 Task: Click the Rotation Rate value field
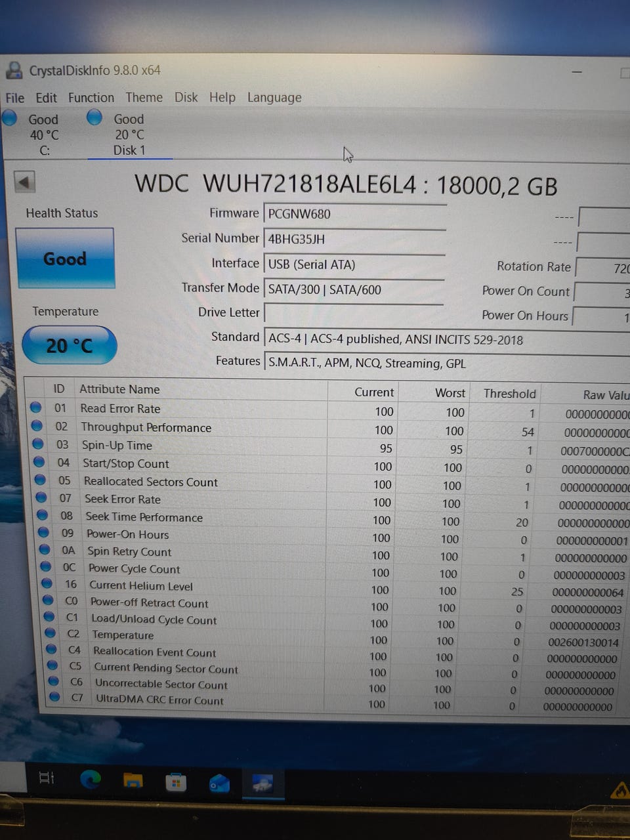coord(602,268)
